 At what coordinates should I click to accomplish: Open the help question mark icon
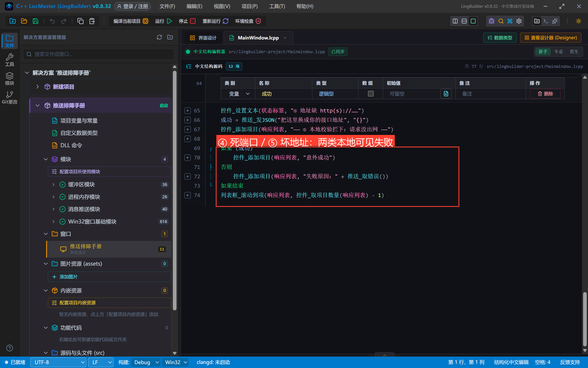[9, 348]
